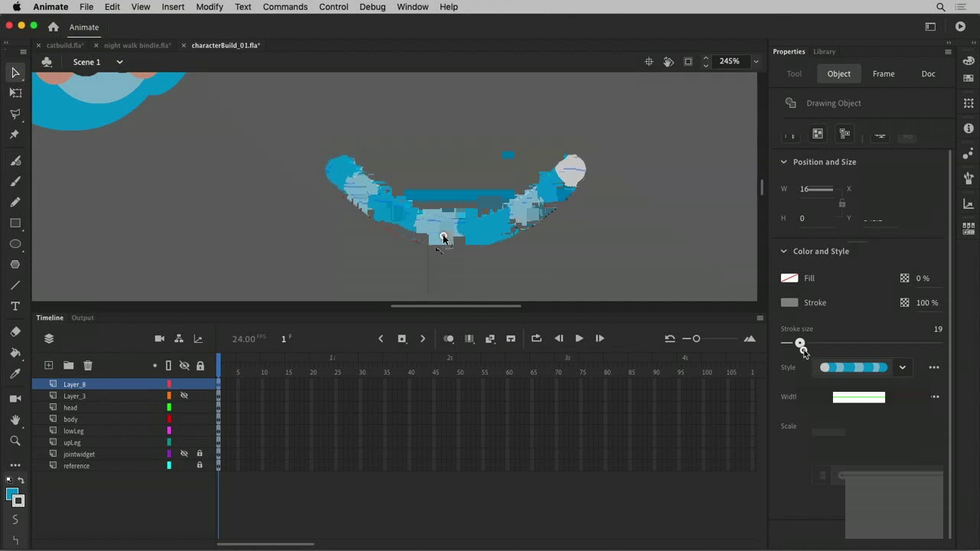This screenshot has height=551, width=980.
Task: Click the New Folder icon in timeline
Action: [68, 366]
